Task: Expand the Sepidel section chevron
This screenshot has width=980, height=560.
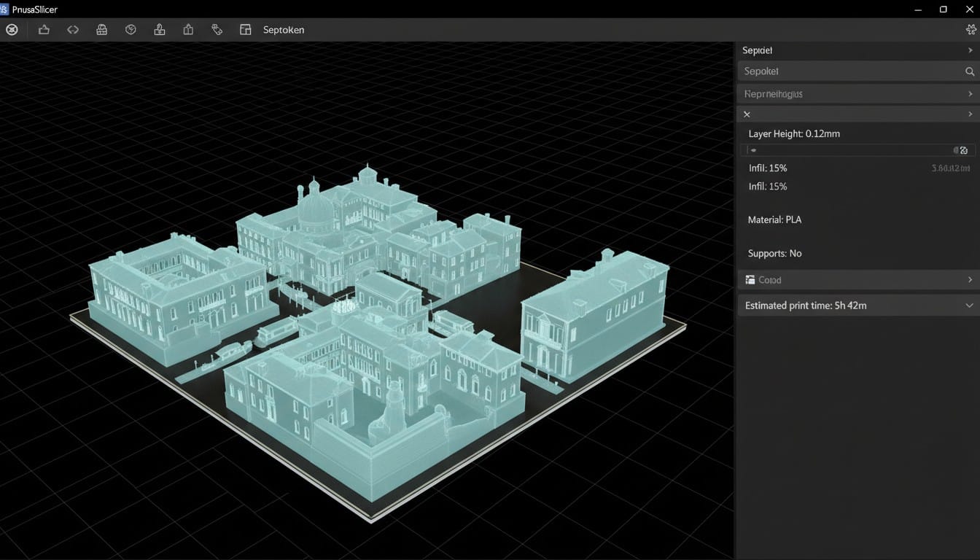Action: click(x=970, y=50)
